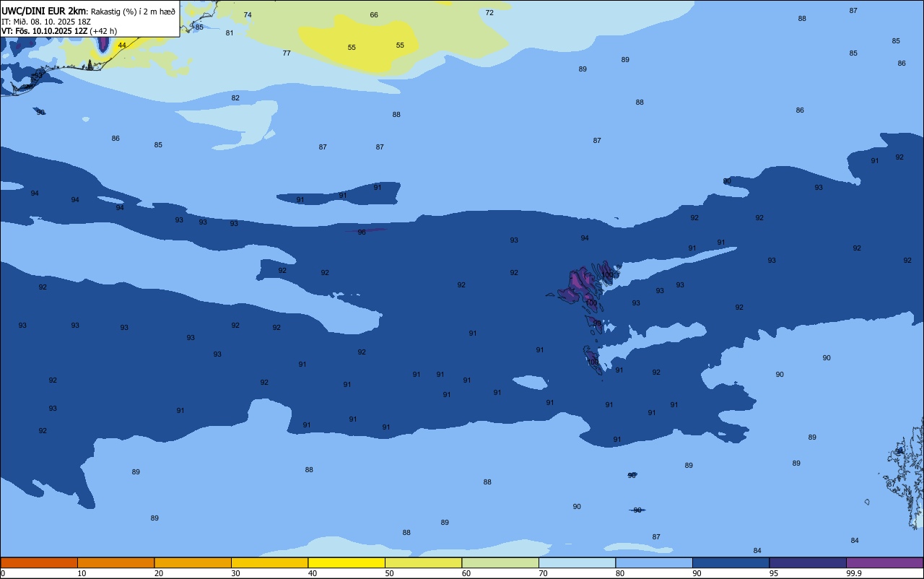The width and height of the screenshot is (924, 579).
Task: Click the initialization time line "IT: Mið. 08. 10. 2025 18Z"
Action: (45, 22)
